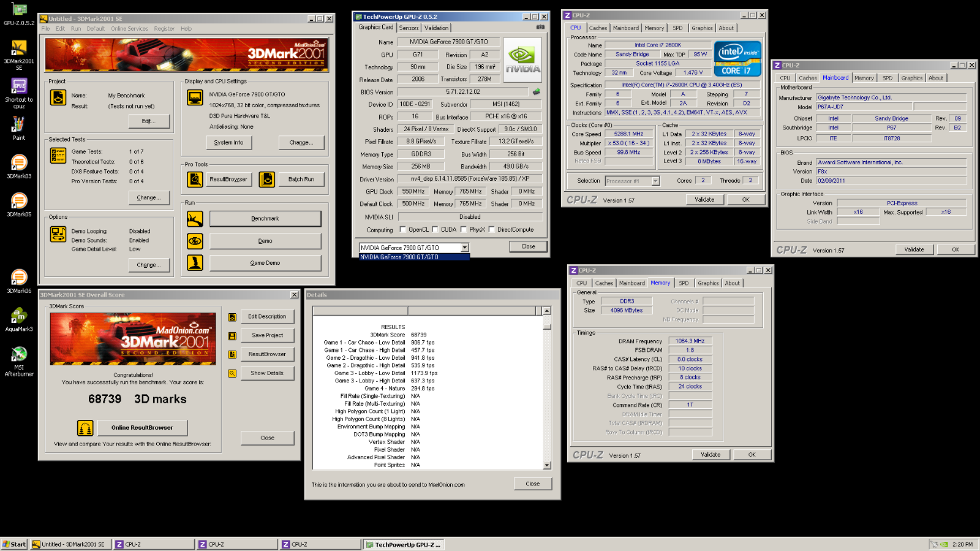980x551 pixels.
Task: Click the taskbar clock showing 2:20 PM
Action: pyautogui.click(x=962, y=544)
